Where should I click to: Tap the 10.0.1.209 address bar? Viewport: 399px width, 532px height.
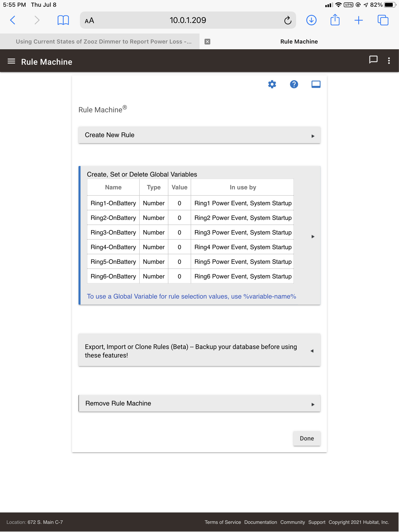click(188, 20)
